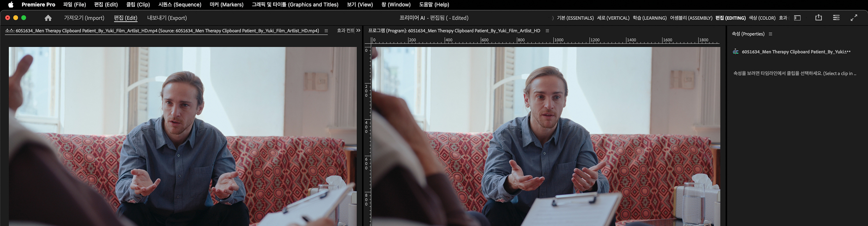The image size is (868, 226).
Task: Select the 학습 (LEARNING) workspace
Action: tap(649, 18)
